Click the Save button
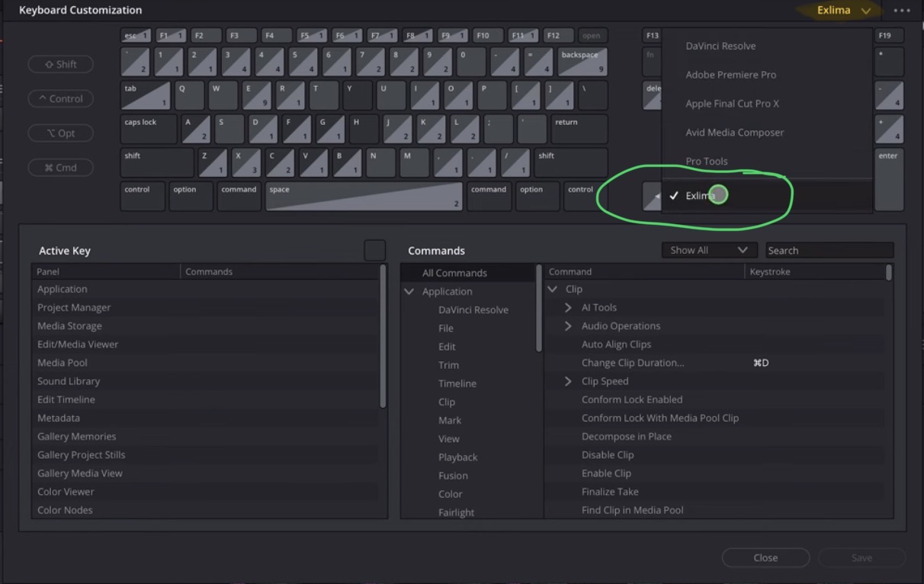 (x=861, y=557)
